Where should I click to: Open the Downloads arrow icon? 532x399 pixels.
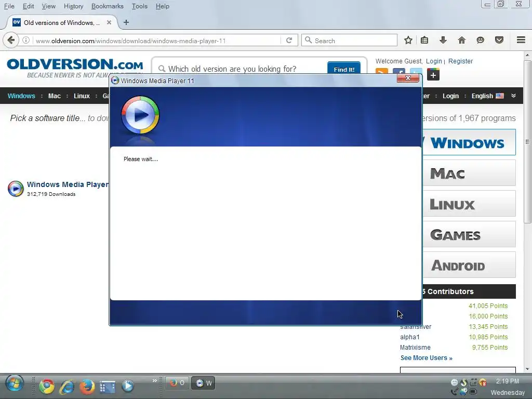coord(443,41)
